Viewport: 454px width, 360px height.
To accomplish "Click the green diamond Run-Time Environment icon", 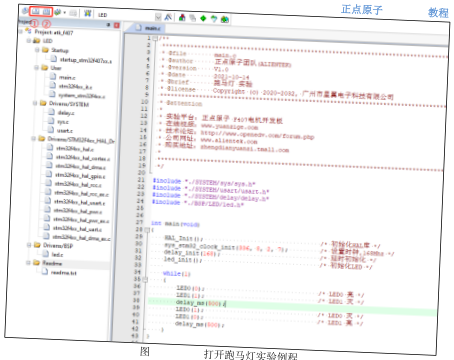I will tap(203, 18).
